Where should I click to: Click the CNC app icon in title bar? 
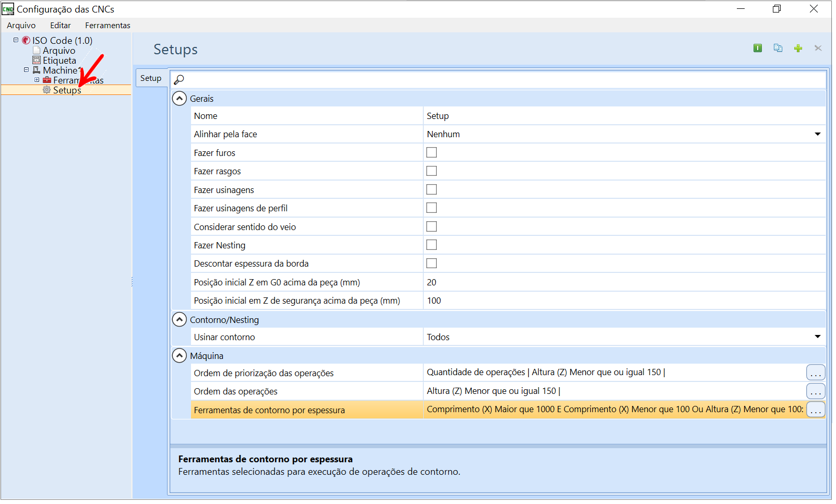coord(8,9)
